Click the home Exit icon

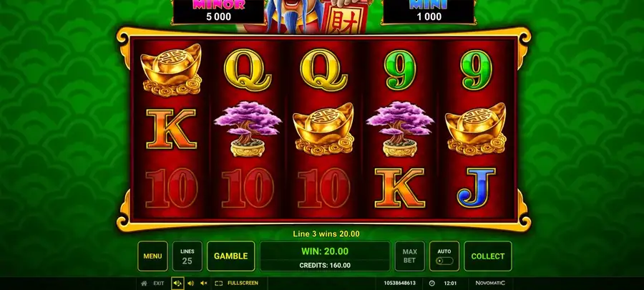click(x=144, y=284)
